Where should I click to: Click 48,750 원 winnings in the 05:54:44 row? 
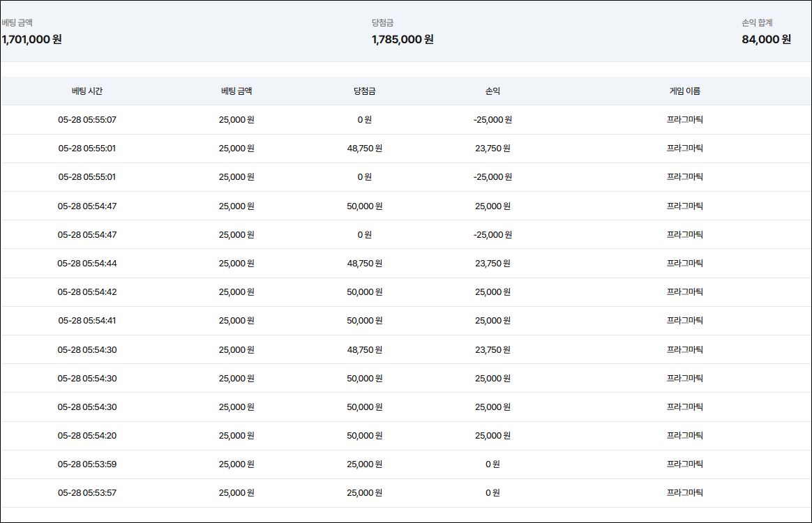tap(365, 263)
